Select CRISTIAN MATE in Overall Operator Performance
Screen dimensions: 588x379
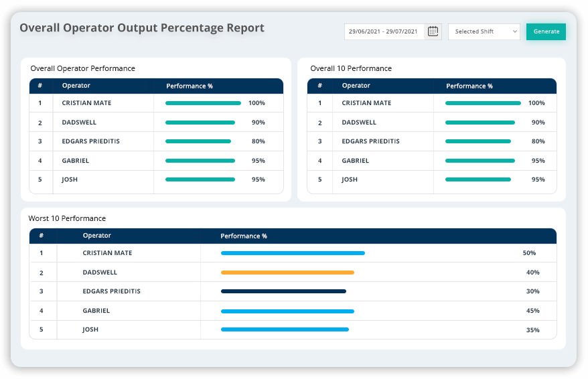[x=86, y=103]
